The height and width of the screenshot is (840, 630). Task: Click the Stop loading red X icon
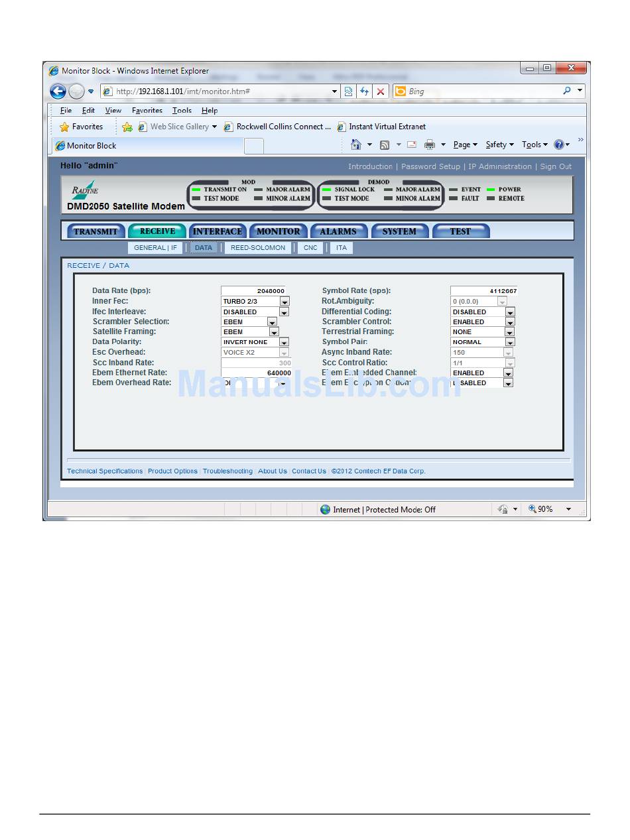tap(381, 91)
